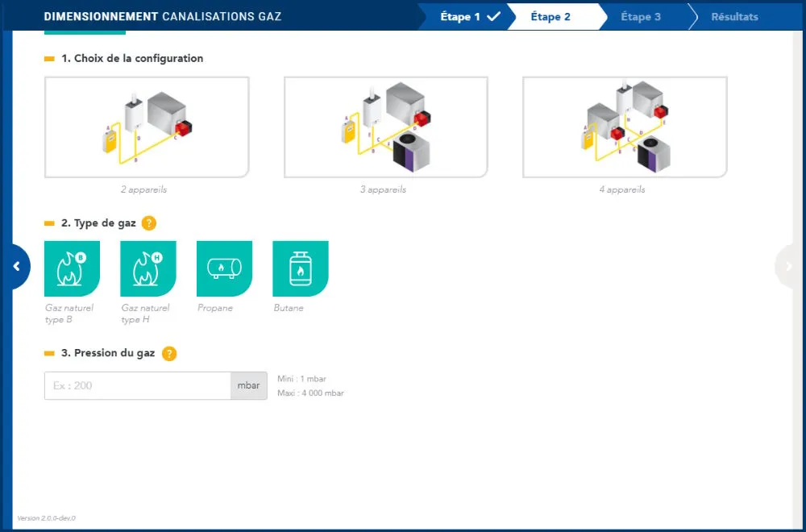Viewport: 806px width, 532px height.
Task: Click the Dimensionnement Canalisations Gaz title
Action: click(162, 16)
